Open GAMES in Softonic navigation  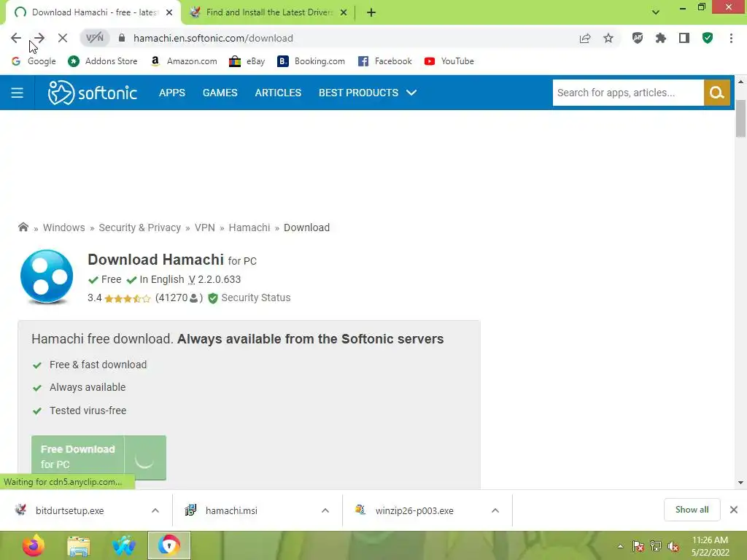pyautogui.click(x=220, y=93)
